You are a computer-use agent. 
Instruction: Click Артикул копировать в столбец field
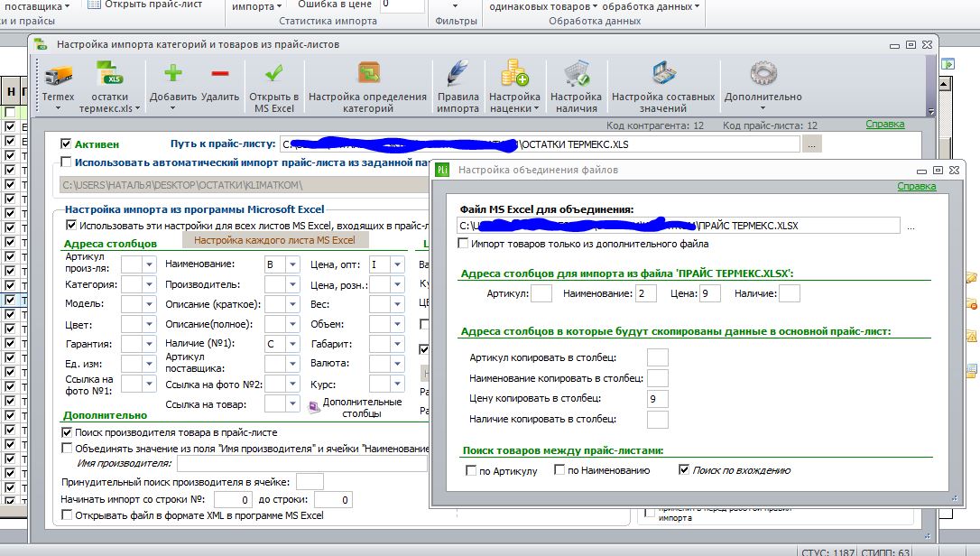point(658,357)
